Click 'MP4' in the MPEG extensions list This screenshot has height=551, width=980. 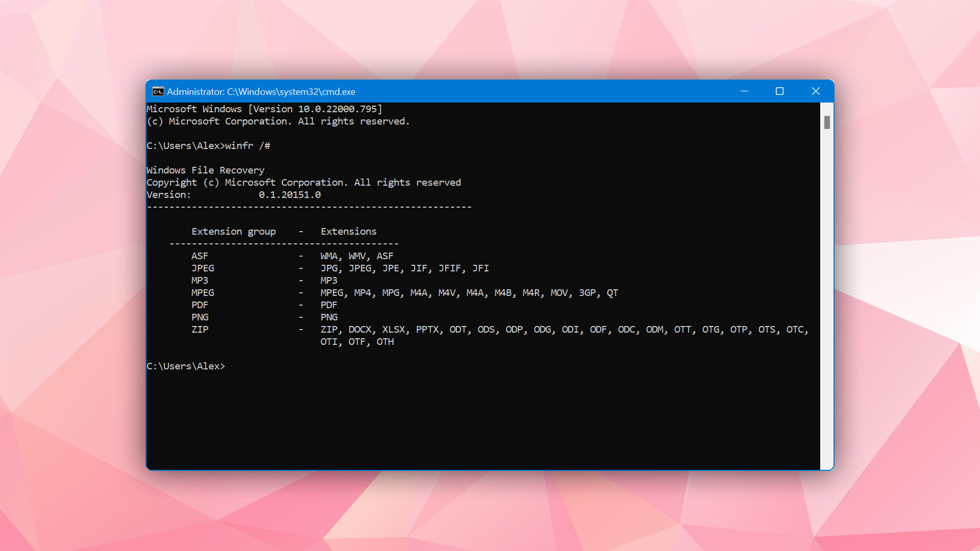(x=362, y=293)
